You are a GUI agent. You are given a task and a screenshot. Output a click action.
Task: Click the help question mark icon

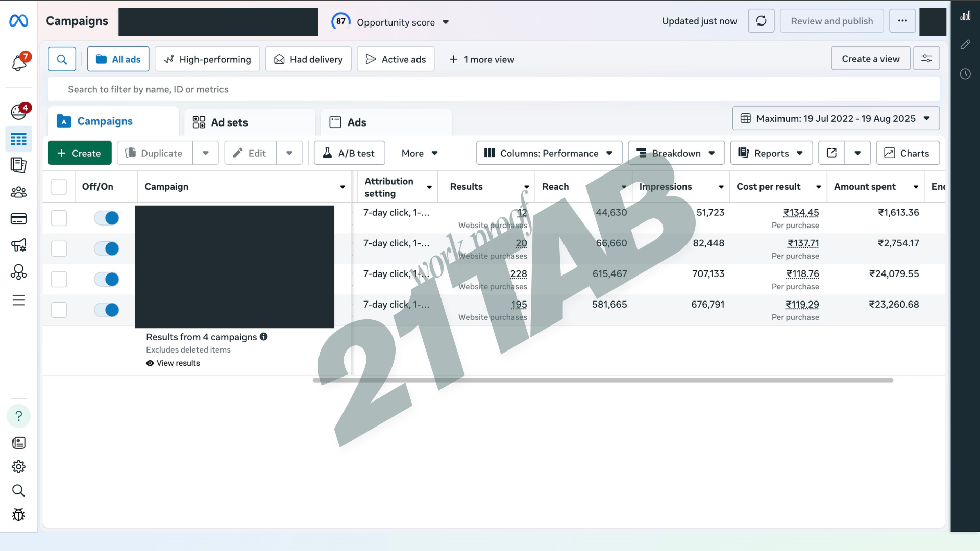click(18, 416)
